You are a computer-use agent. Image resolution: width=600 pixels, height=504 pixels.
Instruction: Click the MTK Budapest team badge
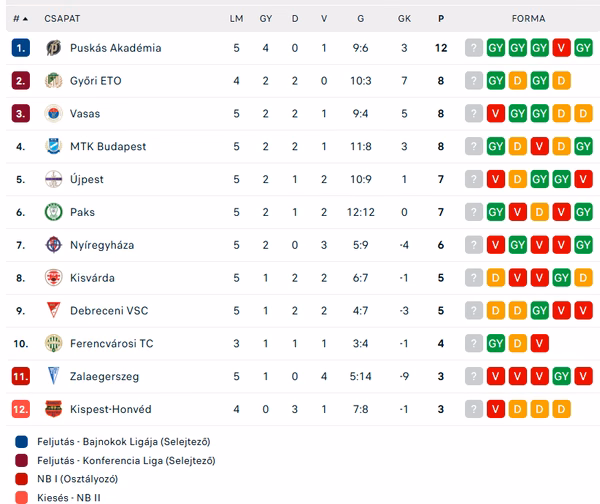pyautogui.click(x=54, y=146)
